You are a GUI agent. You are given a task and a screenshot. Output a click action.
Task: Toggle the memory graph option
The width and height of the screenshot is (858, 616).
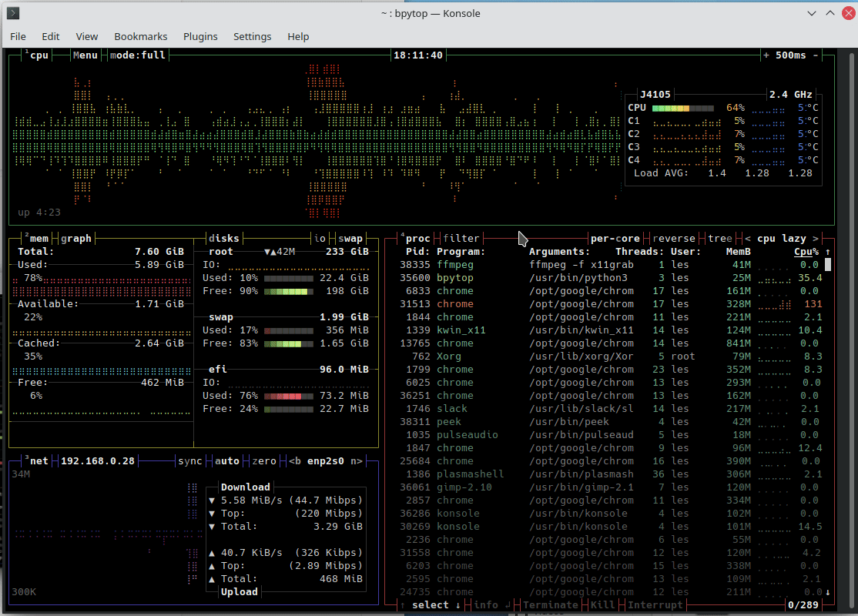point(76,239)
